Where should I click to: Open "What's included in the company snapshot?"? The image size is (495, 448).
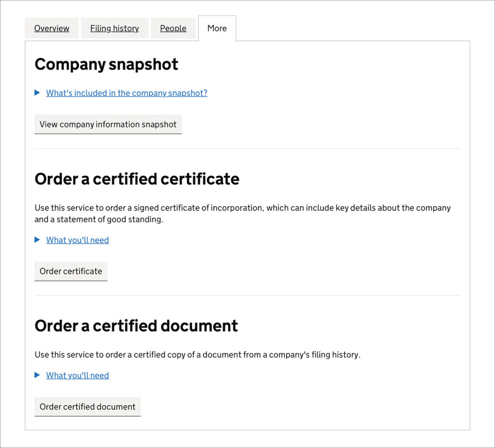[126, 93]
